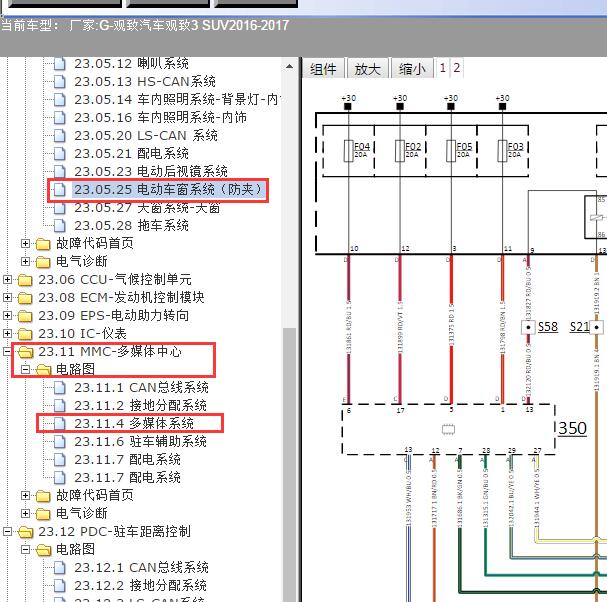Expand 故障代码首页 folder under 23.11 MMC

tap(26, 496)
